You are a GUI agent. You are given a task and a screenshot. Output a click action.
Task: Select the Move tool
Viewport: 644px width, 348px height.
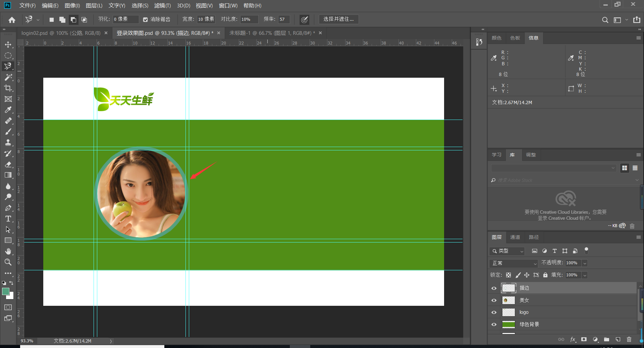click(x=8, y=45)
